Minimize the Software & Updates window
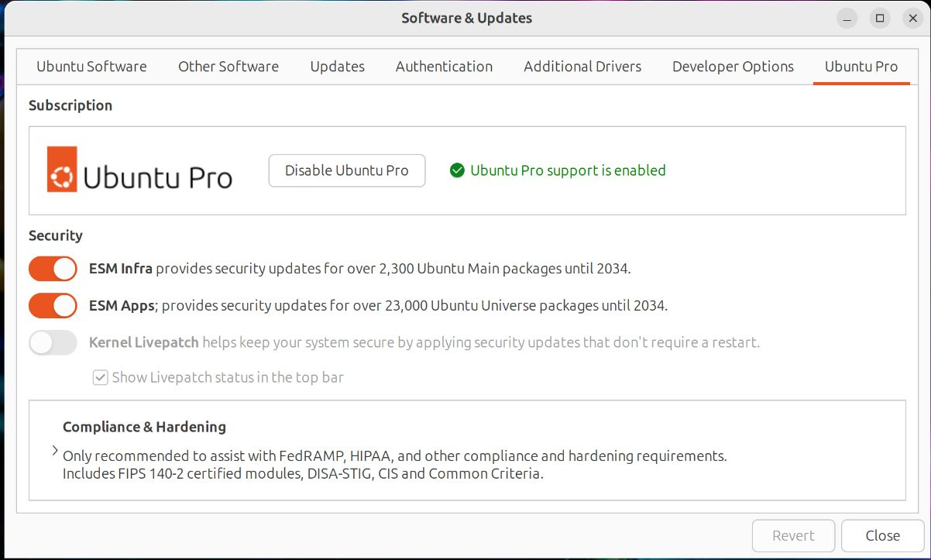The image size is (931, 560). [x=847, y=18]
